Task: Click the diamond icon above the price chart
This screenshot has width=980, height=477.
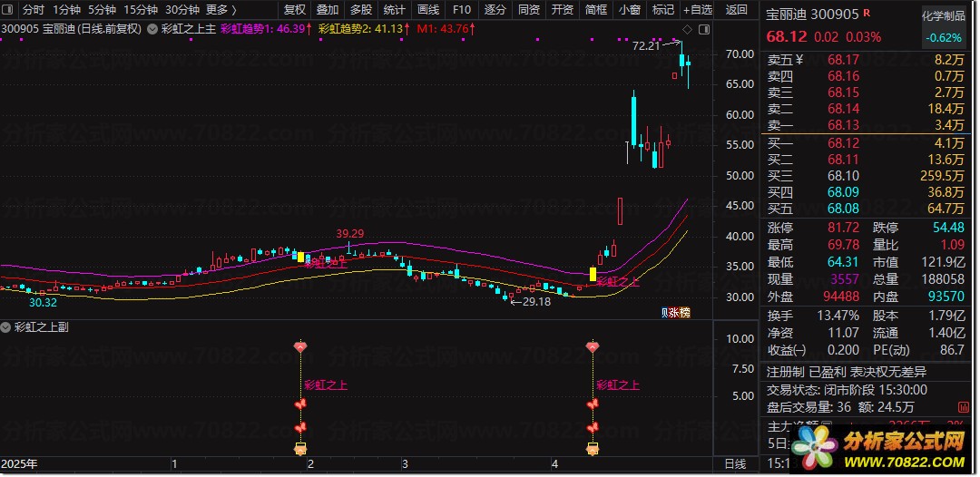Action: pos(688,29)
